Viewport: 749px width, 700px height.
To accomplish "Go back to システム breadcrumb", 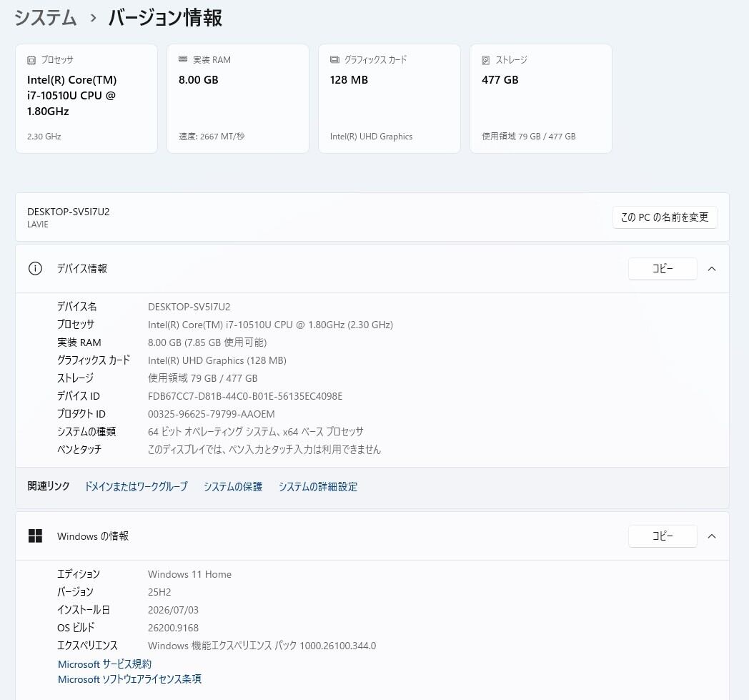I will (x=45, y=18).
